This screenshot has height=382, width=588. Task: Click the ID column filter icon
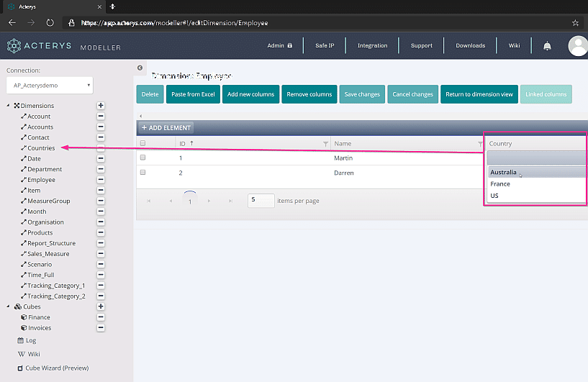tap(325, 144)
